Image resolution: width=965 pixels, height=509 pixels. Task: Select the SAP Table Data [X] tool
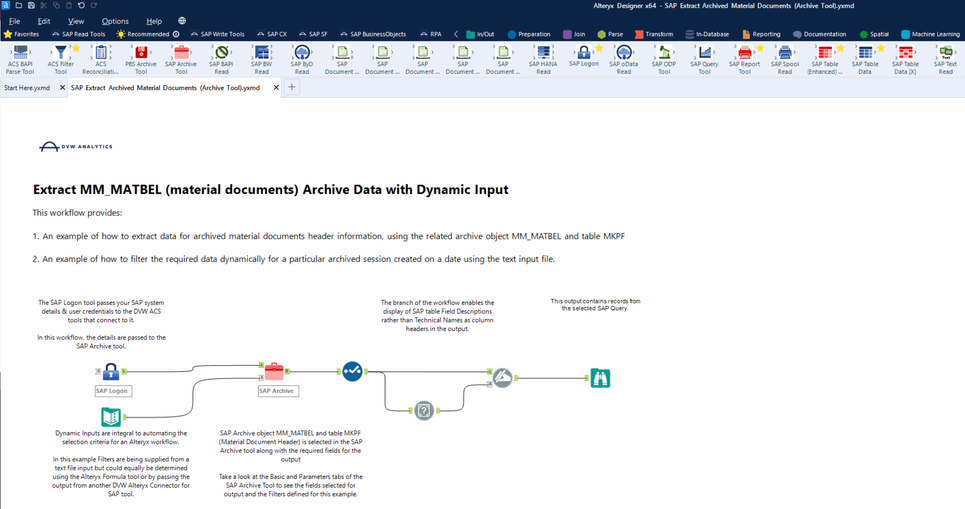pyautogui.click(x=905, y=59)
